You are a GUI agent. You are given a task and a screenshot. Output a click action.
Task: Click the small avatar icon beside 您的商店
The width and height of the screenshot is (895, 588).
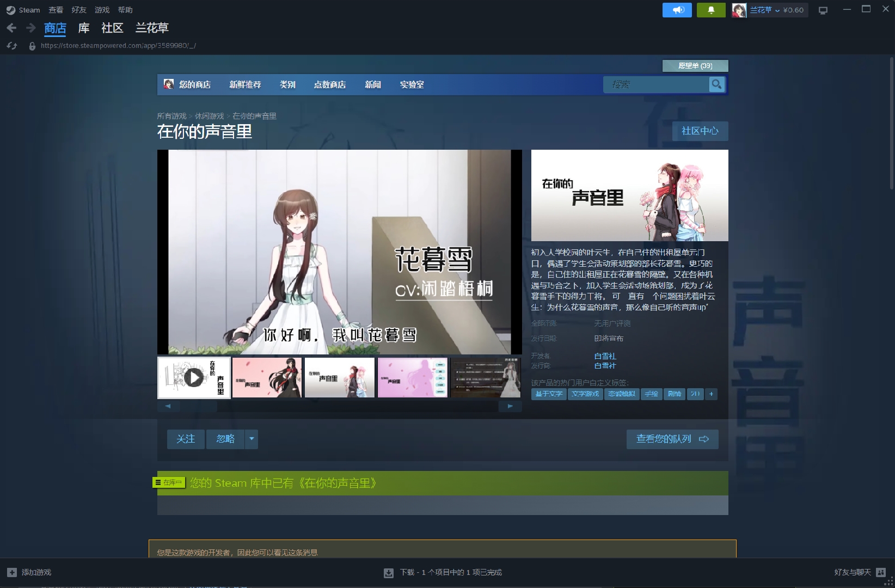(169, 84)
